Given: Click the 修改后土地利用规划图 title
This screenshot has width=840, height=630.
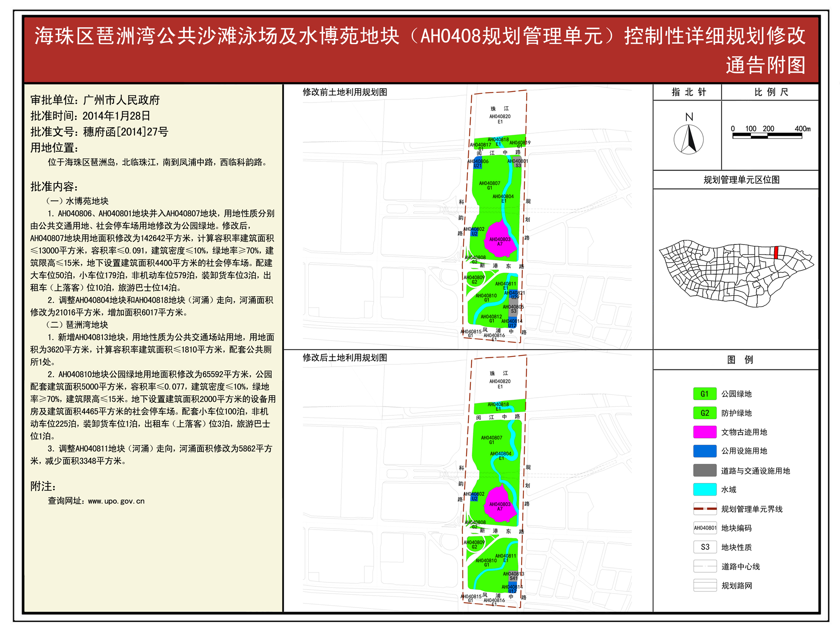Looking at the screenshot, I should (x=345, y=357).
